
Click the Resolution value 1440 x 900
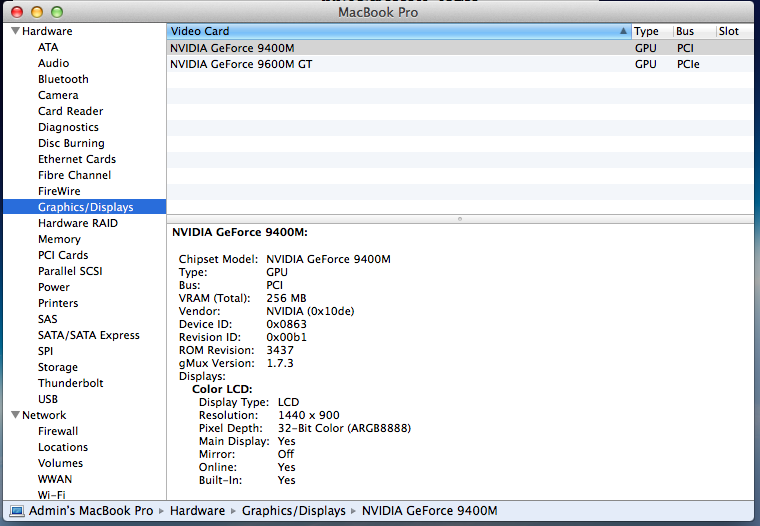pyautogui.click(x=309, y=415)
